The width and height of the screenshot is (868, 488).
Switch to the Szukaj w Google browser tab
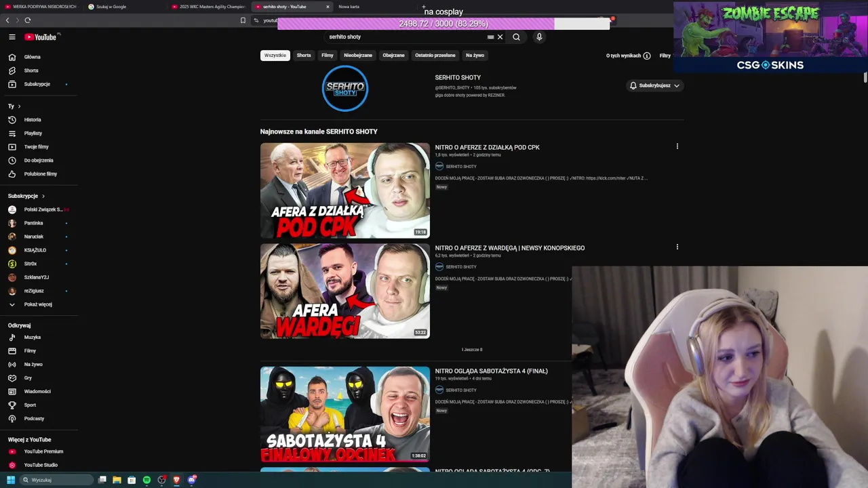click(x=122, y=7)
